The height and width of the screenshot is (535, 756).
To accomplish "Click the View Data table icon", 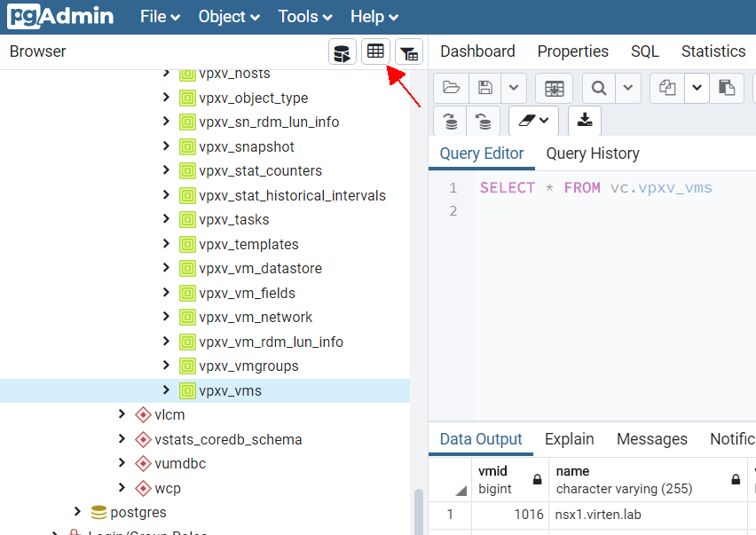I will [375, 51].
